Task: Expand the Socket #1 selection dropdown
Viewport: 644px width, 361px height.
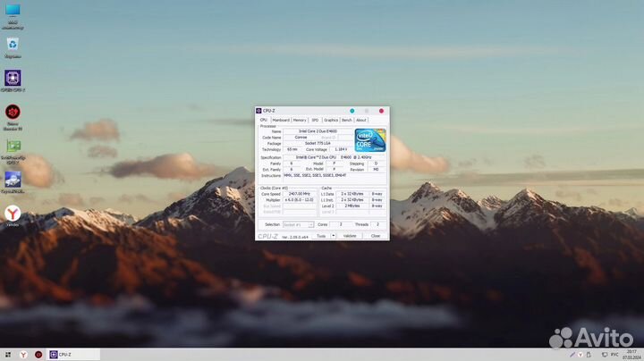Action: pos(297,224)
